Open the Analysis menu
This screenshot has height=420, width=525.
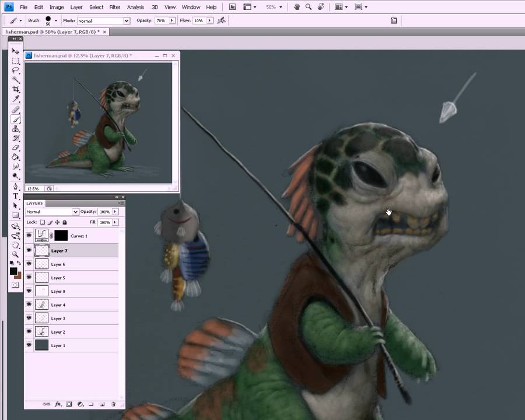pos(135,7)
